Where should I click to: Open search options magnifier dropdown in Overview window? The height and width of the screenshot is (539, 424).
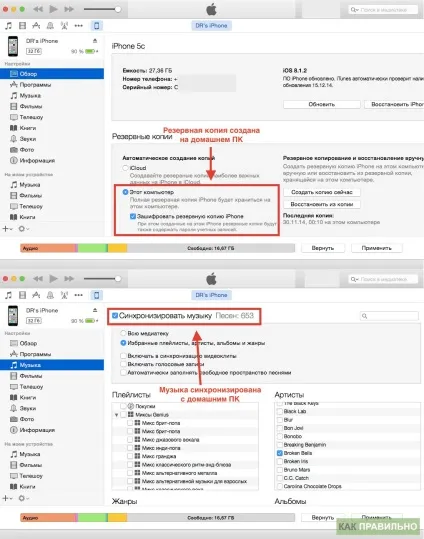coord(355,10)
